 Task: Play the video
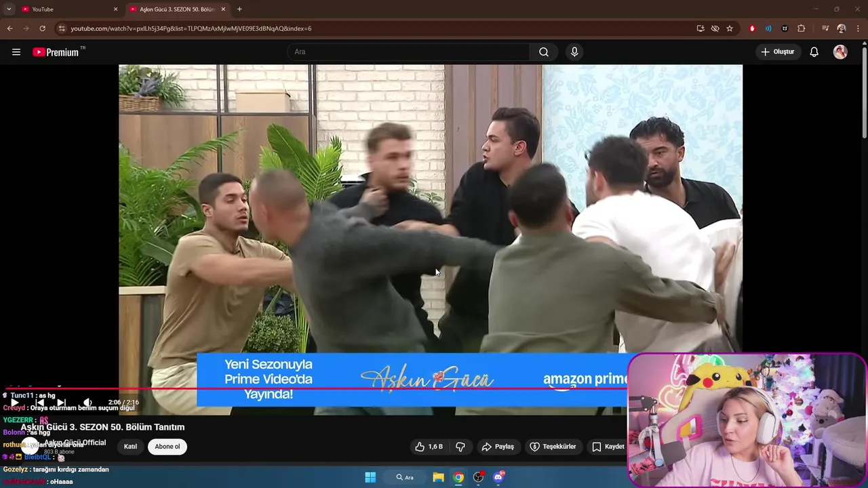(14, 403)
